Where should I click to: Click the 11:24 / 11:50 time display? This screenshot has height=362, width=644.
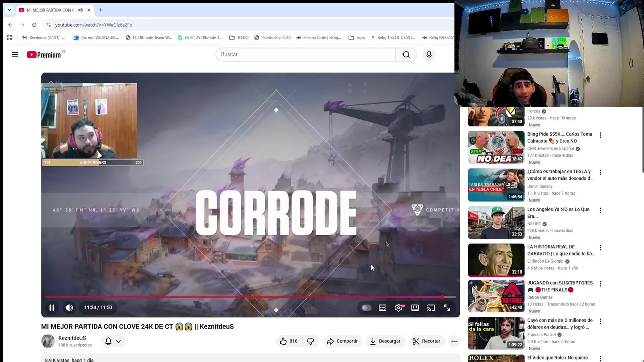(98, 308)
